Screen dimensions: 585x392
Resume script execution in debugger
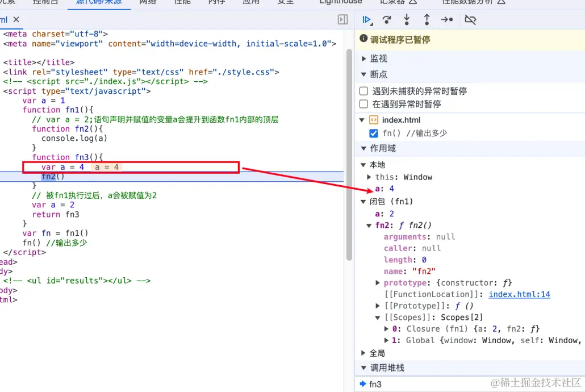pos(367,19)
